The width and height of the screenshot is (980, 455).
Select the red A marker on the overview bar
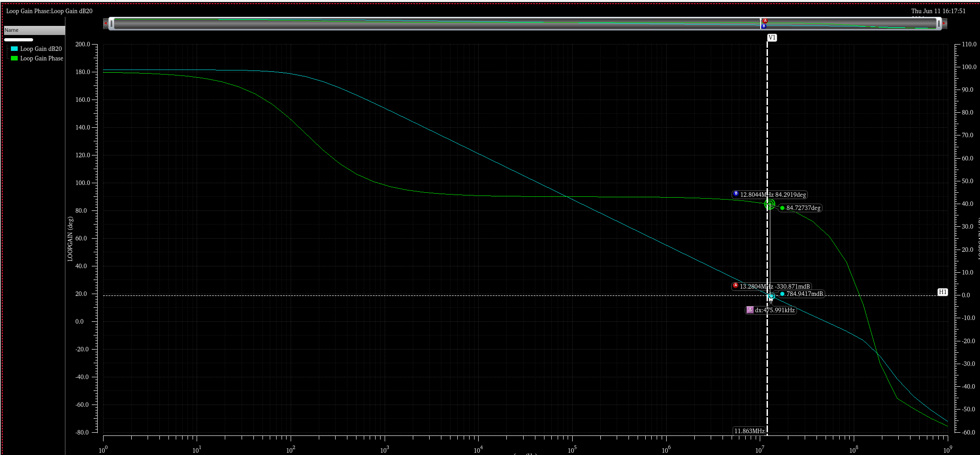tap(765, 21)
